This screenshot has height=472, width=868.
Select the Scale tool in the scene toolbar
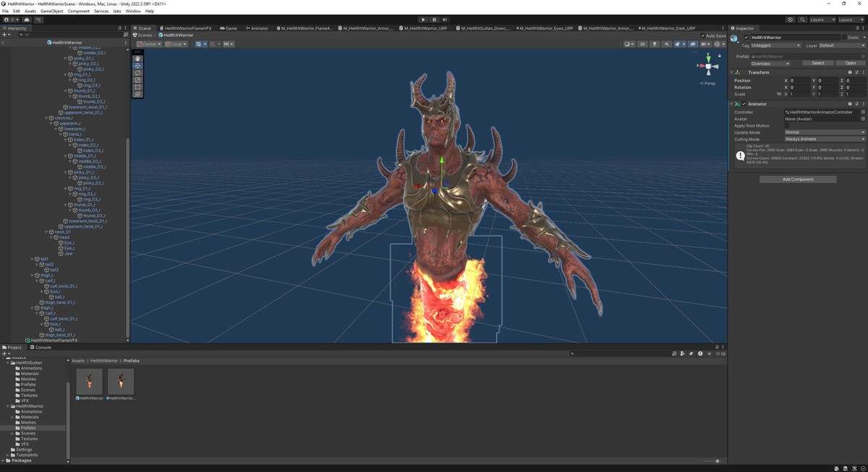[137, 80]
